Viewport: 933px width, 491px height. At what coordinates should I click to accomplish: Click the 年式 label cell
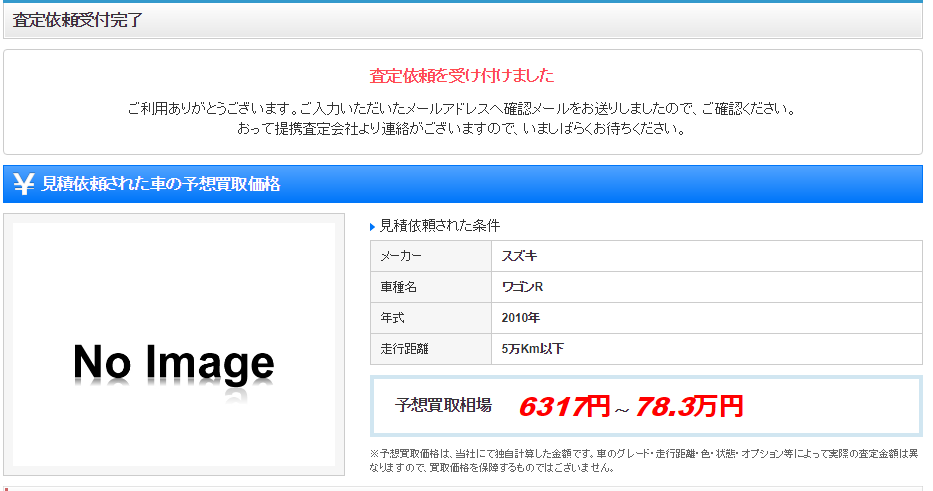431,318
